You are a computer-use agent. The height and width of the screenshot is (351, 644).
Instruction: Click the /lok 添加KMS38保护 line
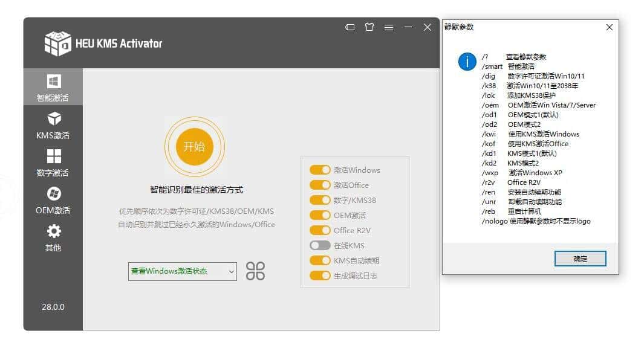click(519, 95)
